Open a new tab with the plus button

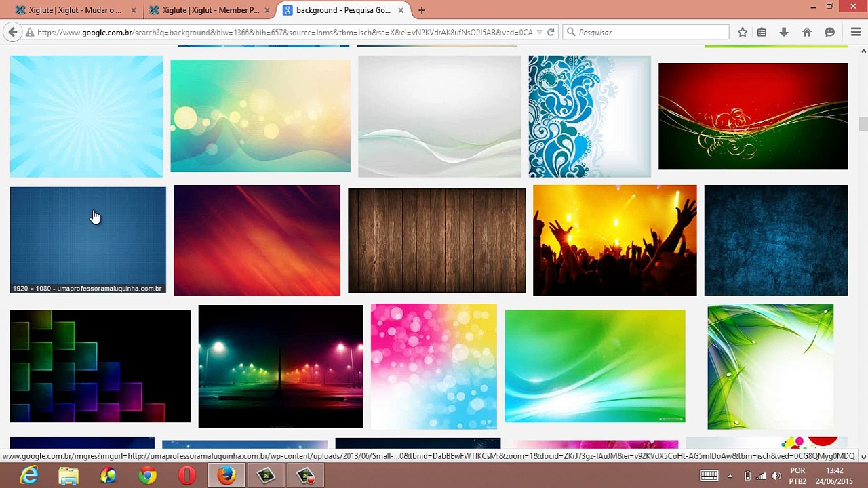[422, 10]
